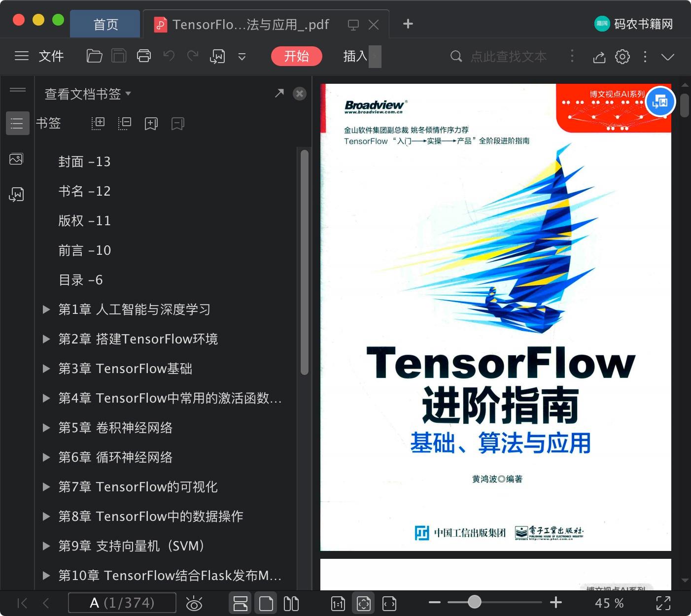The height and width of the screenshot is (616, 691).
Task: Click the collapse-all bookmarks icon
Action: [125, 123]
